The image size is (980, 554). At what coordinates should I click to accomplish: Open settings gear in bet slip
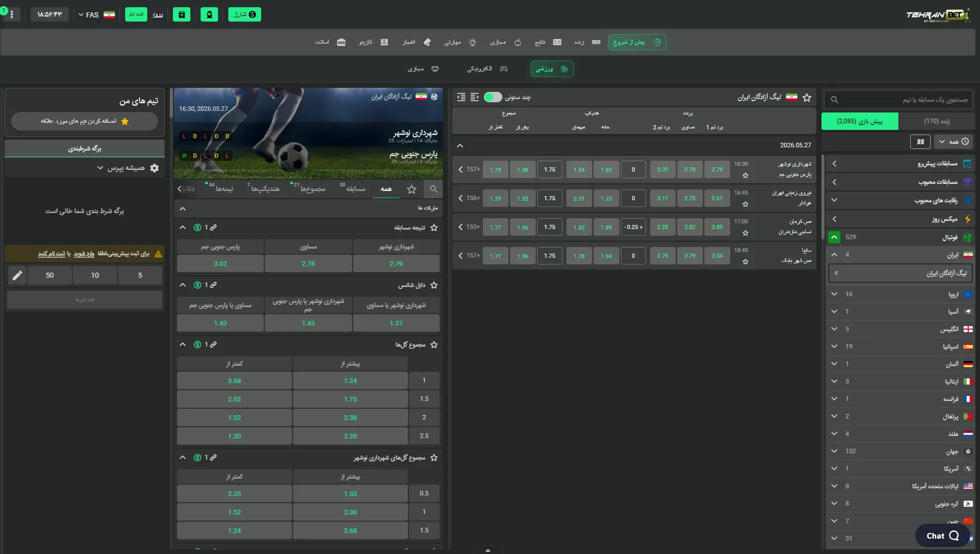point(154,168)
